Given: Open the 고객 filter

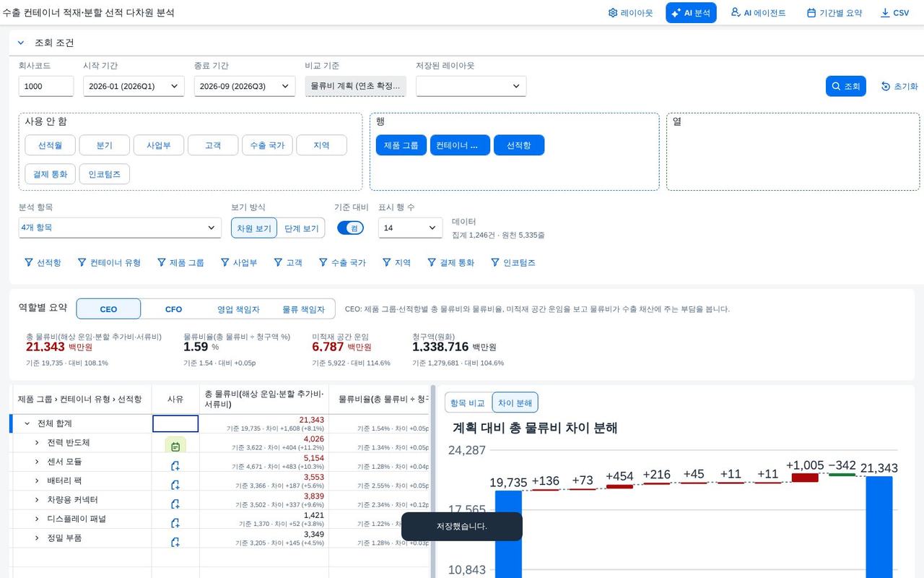Looking at the screenshot, I should (x=288, y=263).
